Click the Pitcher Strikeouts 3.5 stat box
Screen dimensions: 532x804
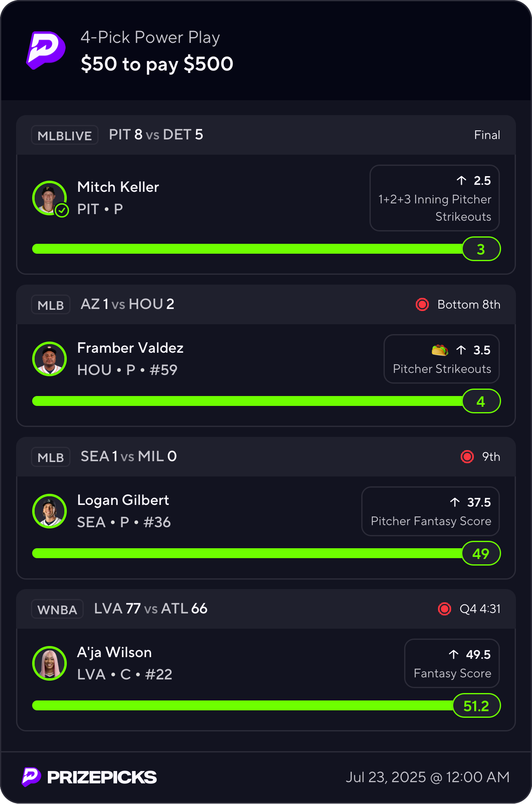tap(441, 359)
